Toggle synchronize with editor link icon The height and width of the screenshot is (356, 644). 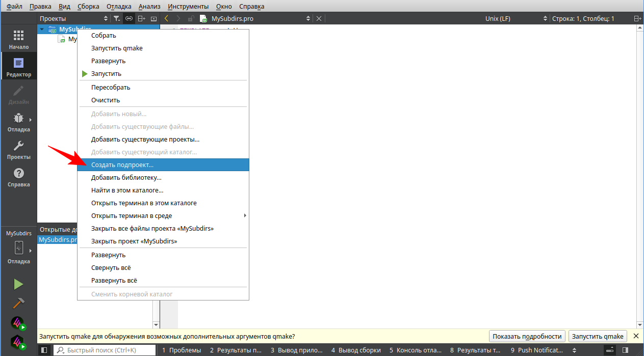pyautogui.click(x=129, y=19)
